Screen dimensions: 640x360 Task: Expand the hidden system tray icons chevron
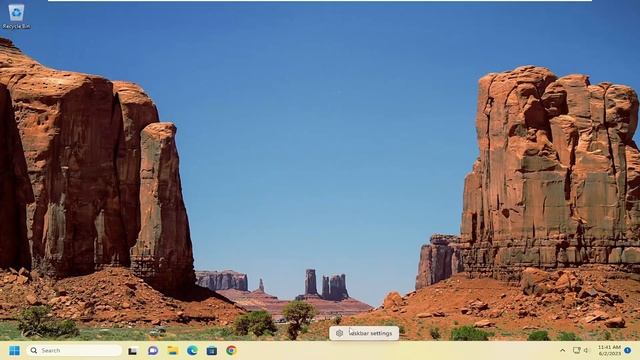click(x=562, y=351)
